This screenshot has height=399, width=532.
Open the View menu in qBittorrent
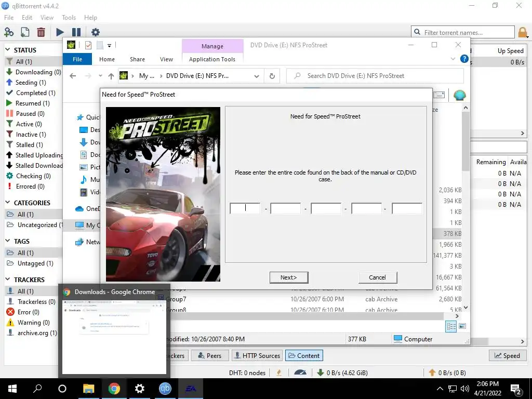pos(47,18)
